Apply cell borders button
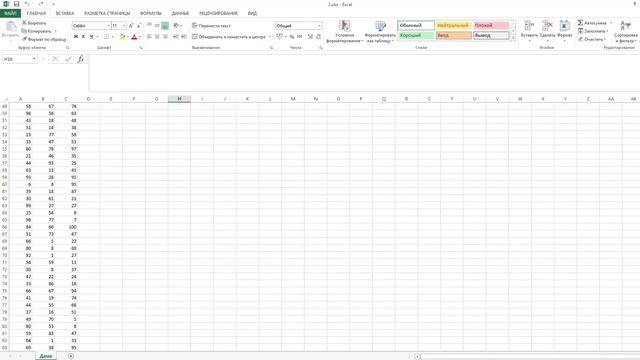This screenshot has width=640, height=360. pos(106,37)
